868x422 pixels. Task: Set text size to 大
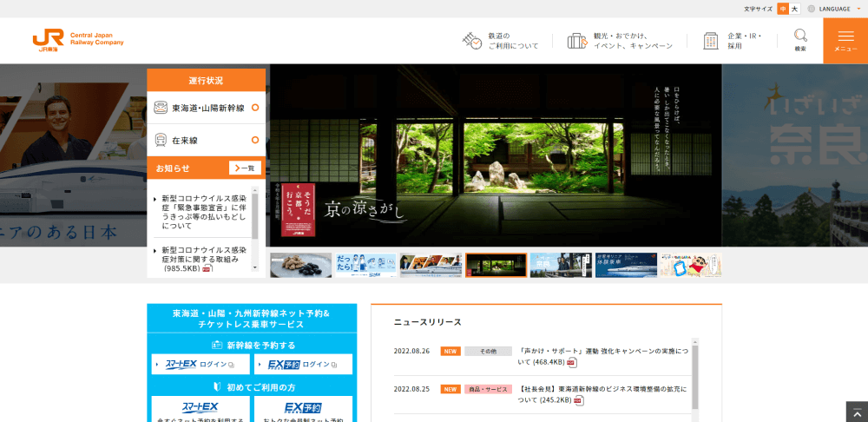(x=795, y=9)
